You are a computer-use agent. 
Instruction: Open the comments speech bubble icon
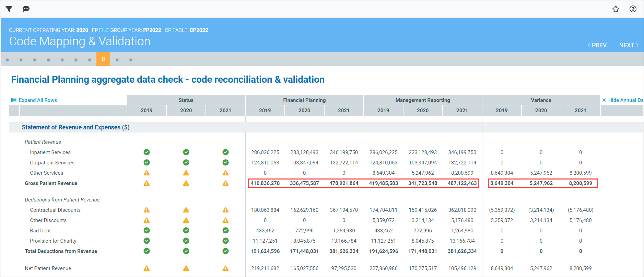coord(26,9)
